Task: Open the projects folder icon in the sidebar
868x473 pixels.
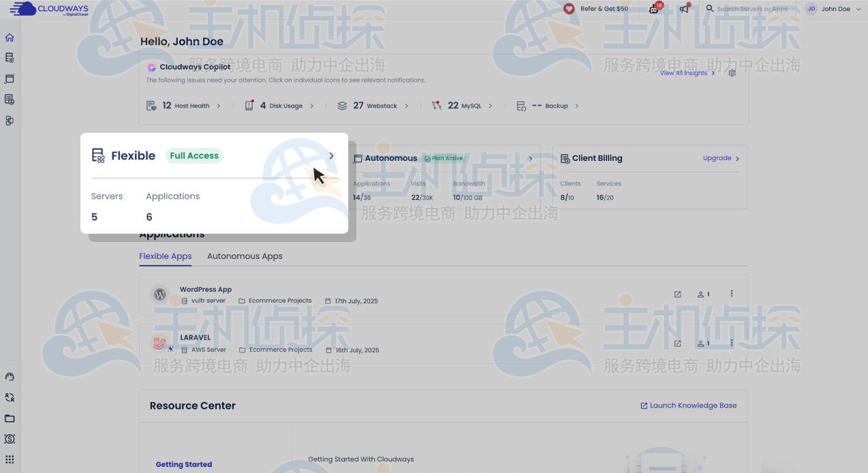Action: 10,418
